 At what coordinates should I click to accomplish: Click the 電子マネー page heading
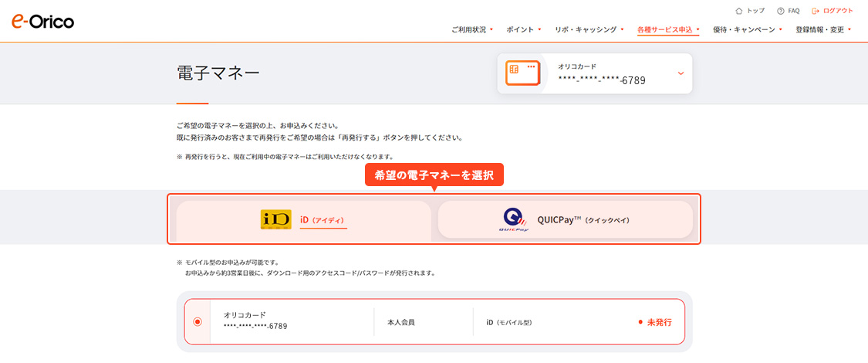218,73
